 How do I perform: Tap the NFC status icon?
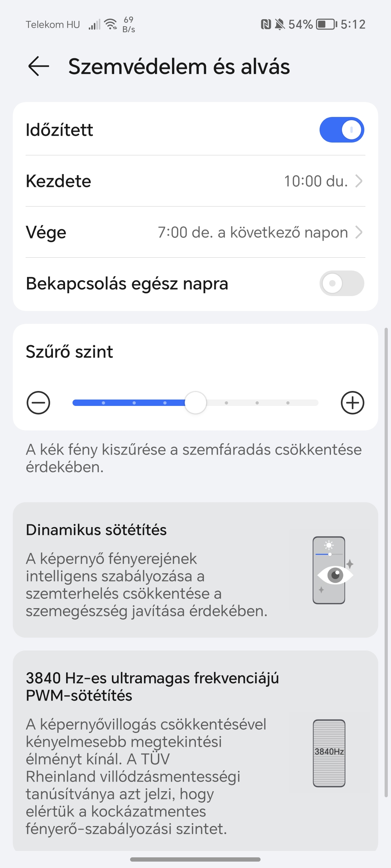pyautogui.click(x=266, y=24)
